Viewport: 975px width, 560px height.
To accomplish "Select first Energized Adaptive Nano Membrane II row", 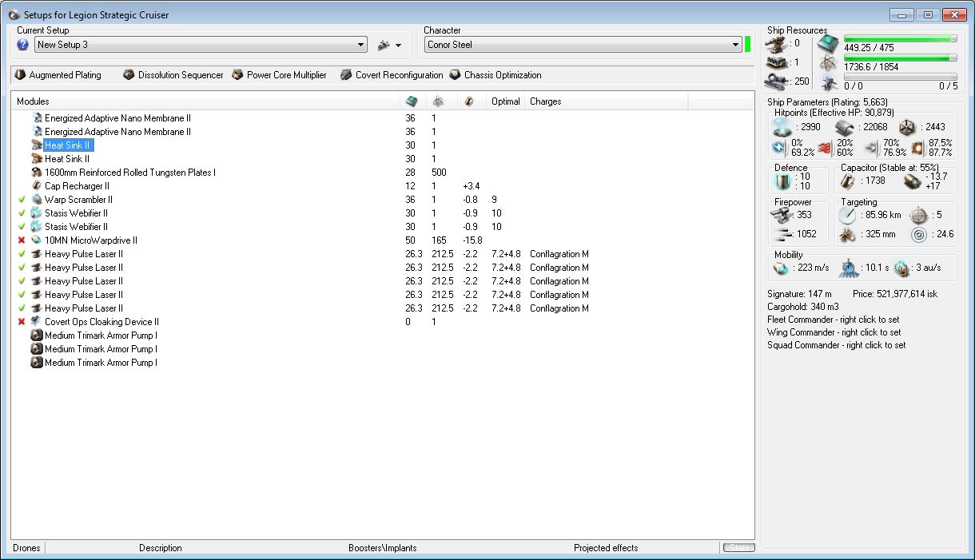I will [x=382, y=118].
